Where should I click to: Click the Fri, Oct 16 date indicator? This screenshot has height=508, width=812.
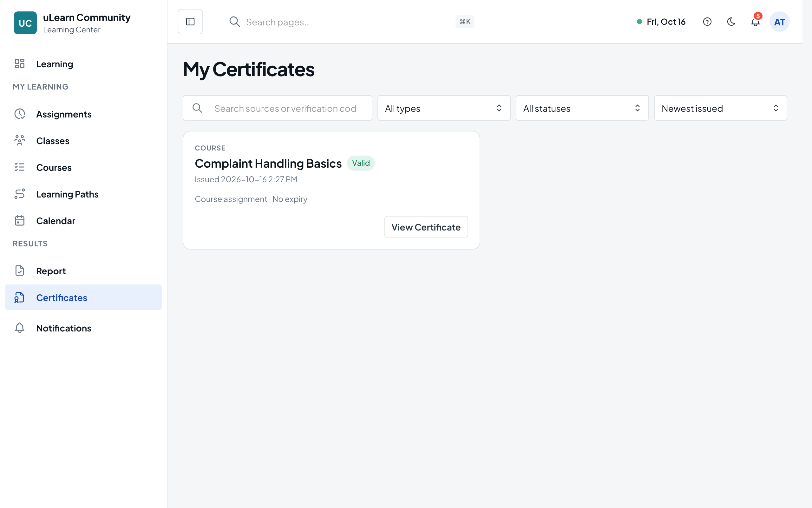(x=661, y=22)
